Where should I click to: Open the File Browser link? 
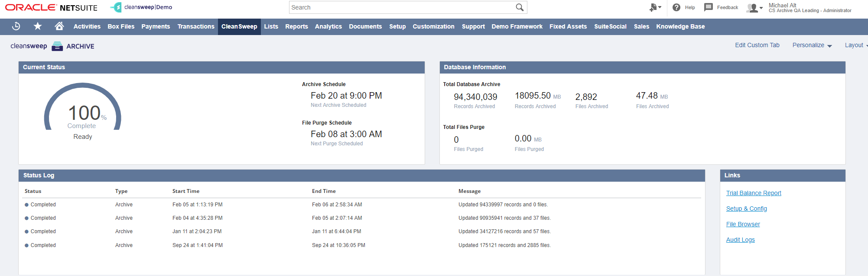[743, 224]
